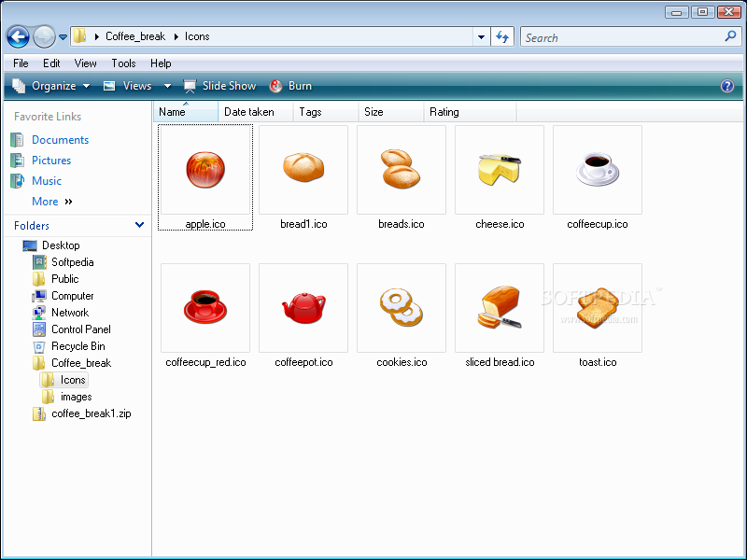Viewport: 747px width, 560px height.
Task: Click the Forward arrow button
Action: [44, 36]
